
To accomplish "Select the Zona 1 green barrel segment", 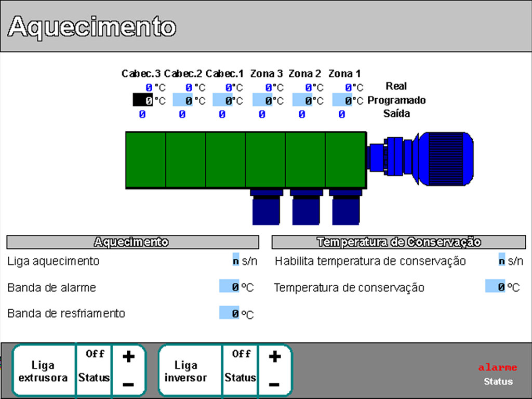I will tap(345, 160).
